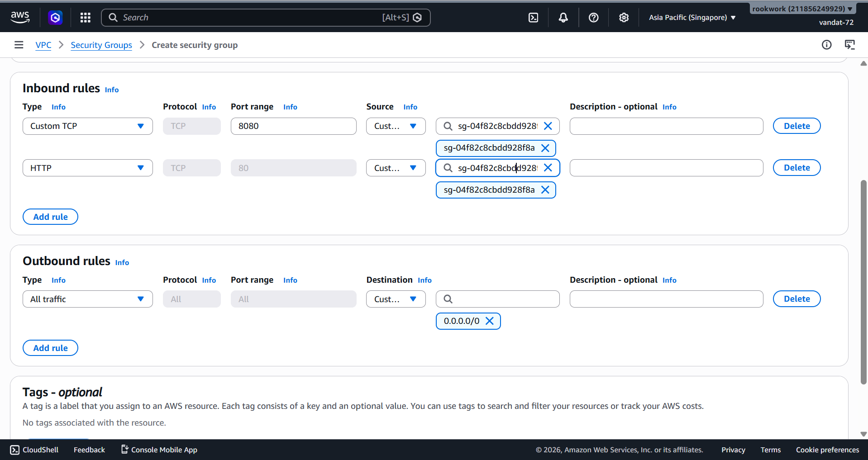Viewport: 868px width, 460px height.
Task: Open the rookwork account menu
Action: pos(802,9)
